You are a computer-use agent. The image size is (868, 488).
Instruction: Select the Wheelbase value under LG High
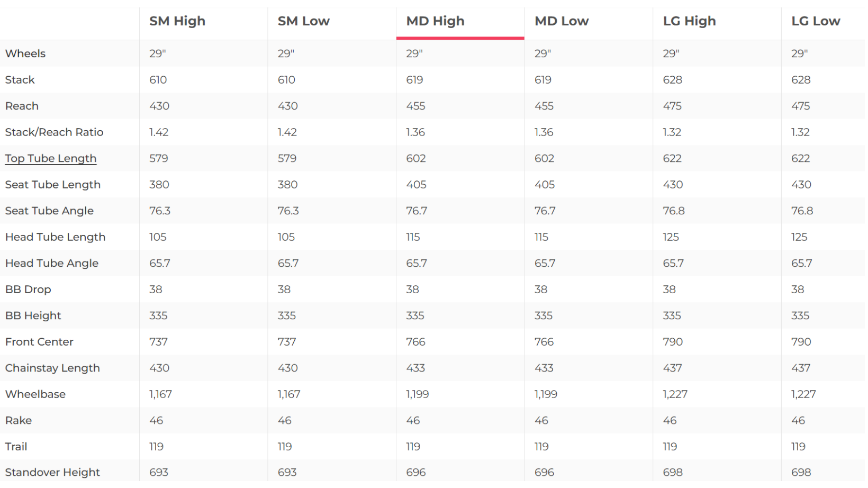[x=675, y=394]
